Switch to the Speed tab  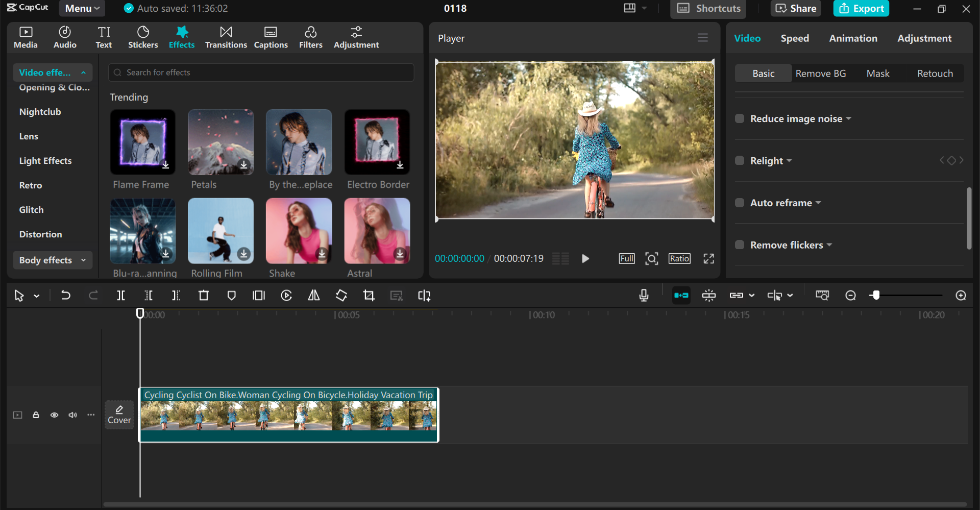794,38
